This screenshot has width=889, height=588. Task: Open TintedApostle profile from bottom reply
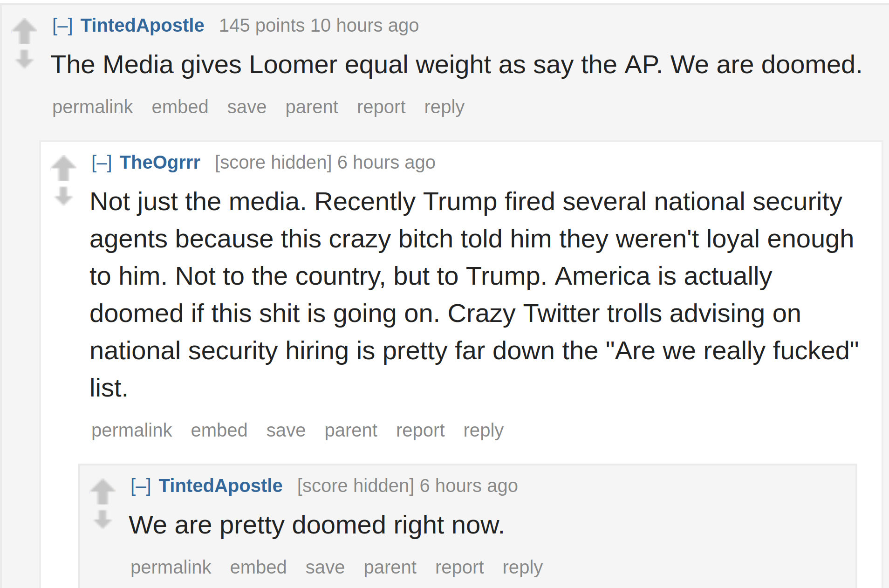pyautogui.click(x=220, y=486)
